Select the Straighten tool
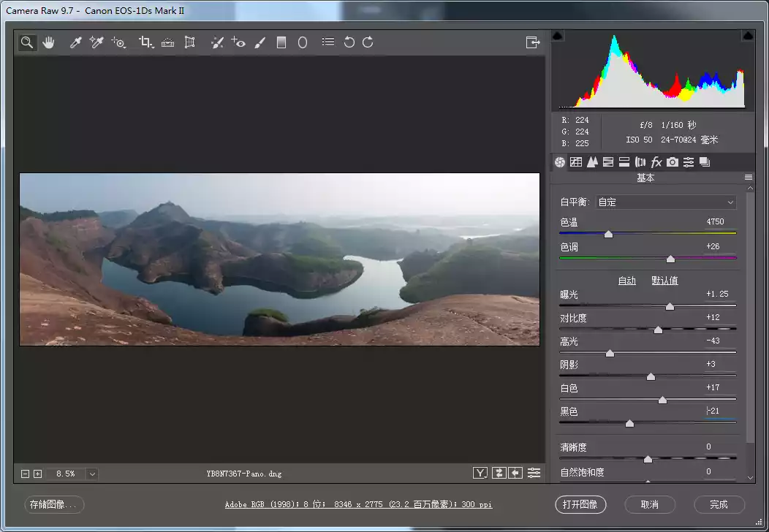Image resolution: width=769 pixels, height=532 pixels. [x=167, y=42]
